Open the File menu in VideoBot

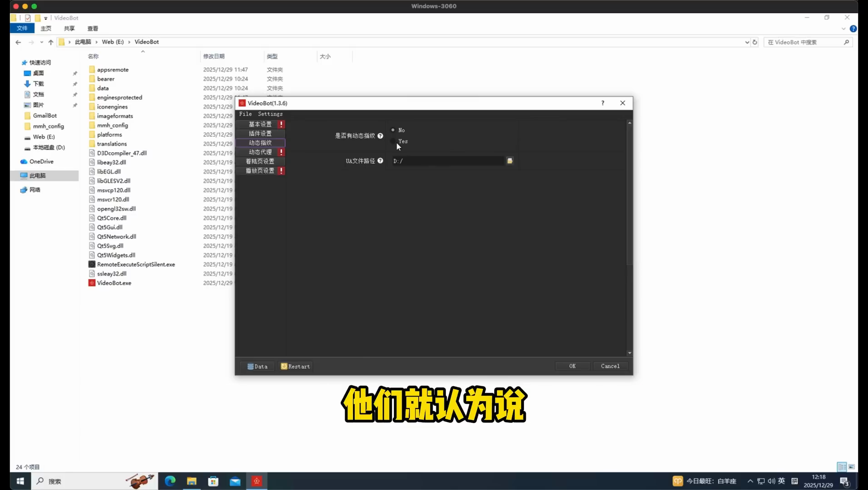click(x=246, y=114)
